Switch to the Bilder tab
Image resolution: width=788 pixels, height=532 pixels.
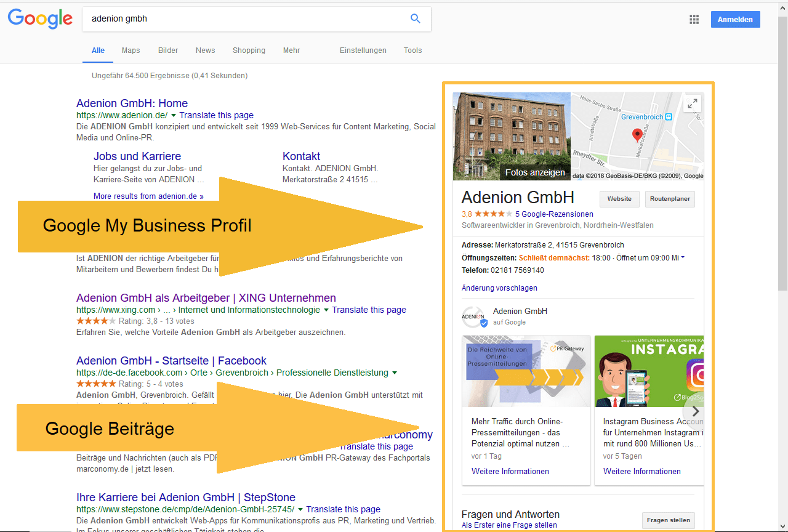point(168,50)
